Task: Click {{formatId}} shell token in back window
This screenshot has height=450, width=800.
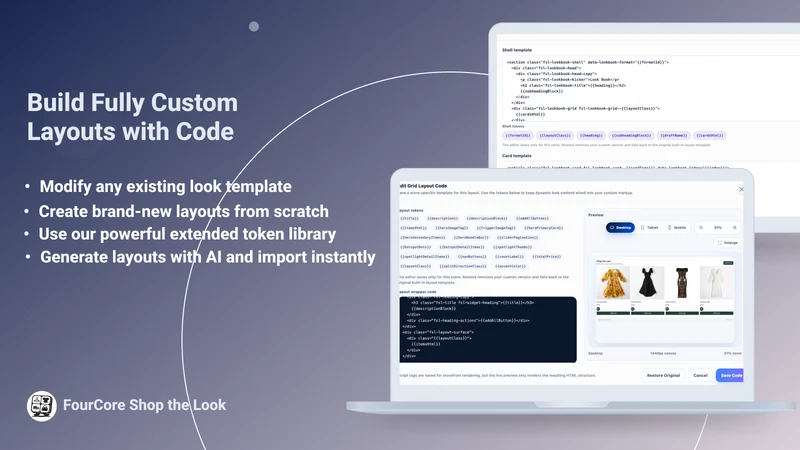Action: tap(518, 136)
